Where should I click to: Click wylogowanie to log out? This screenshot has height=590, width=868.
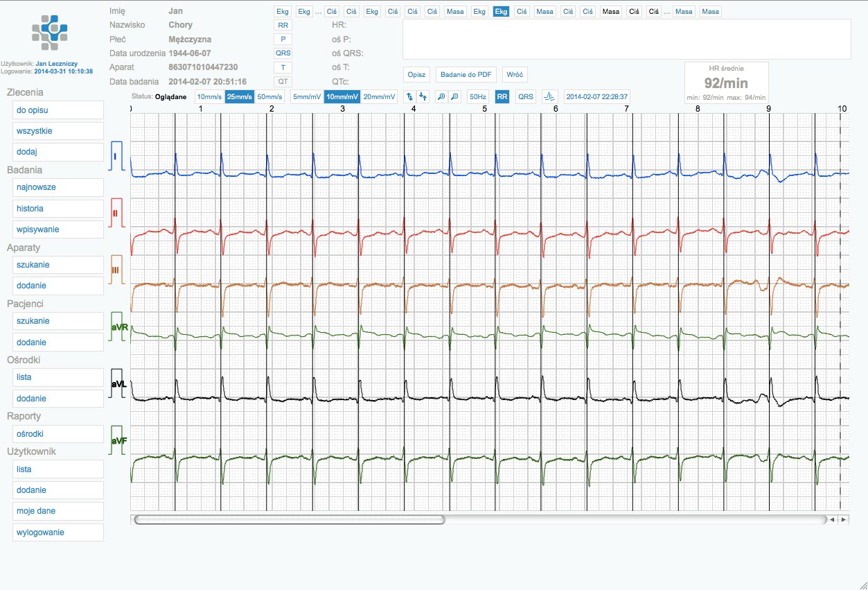tap(58, 532)
